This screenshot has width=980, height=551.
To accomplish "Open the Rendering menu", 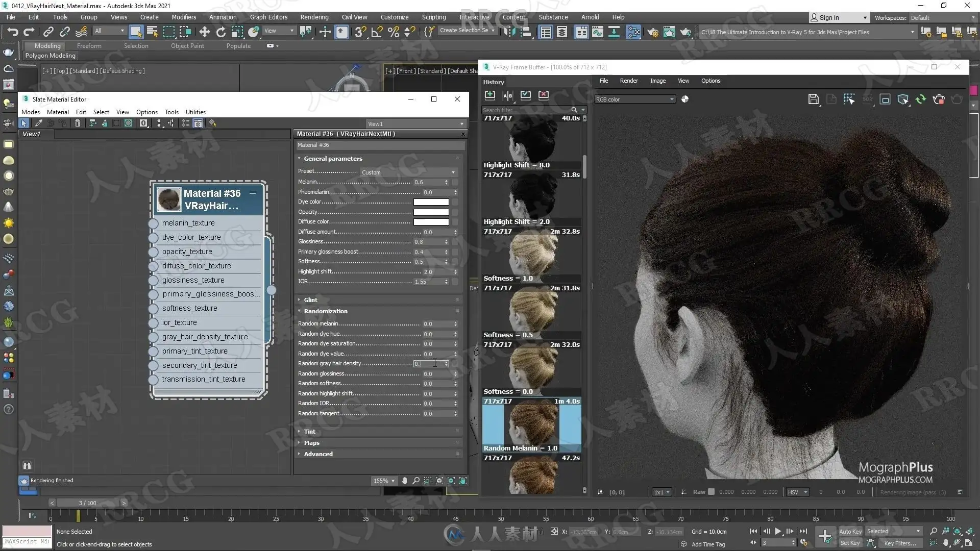I will pyautogui.click(x=314, y=17).
